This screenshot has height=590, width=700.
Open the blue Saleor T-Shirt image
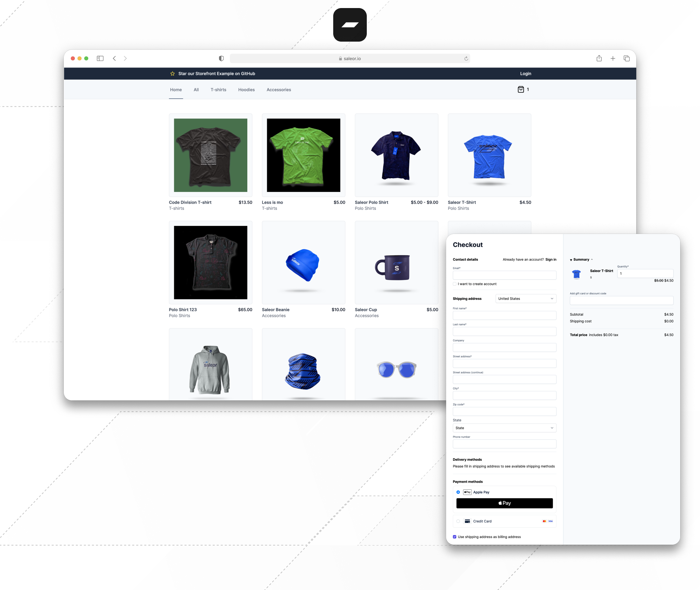tap(489, 155)
